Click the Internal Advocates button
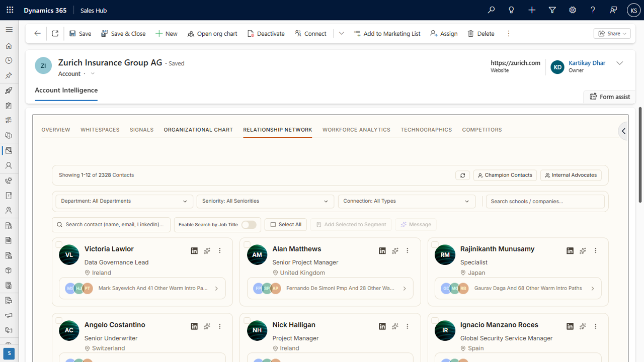The width and height of the screenshot is (644, 362). pyautogui.click(x=571, y=175)
